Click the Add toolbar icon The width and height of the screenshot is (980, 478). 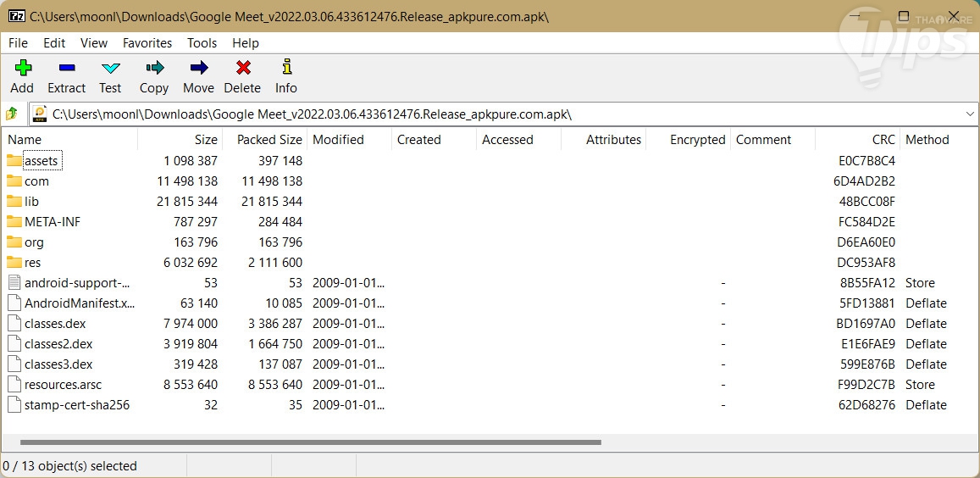point(23,68)
